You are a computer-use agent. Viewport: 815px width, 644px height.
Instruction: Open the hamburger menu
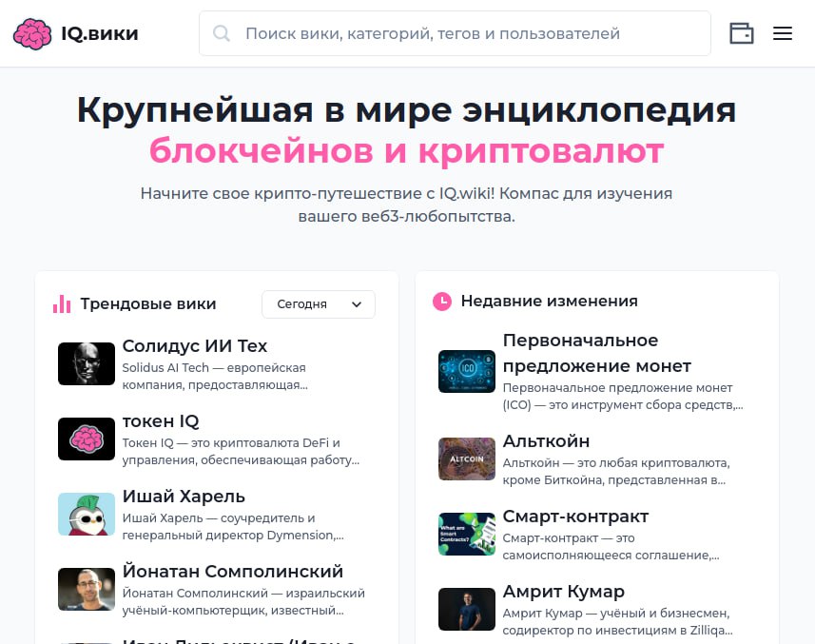point(783,33)
